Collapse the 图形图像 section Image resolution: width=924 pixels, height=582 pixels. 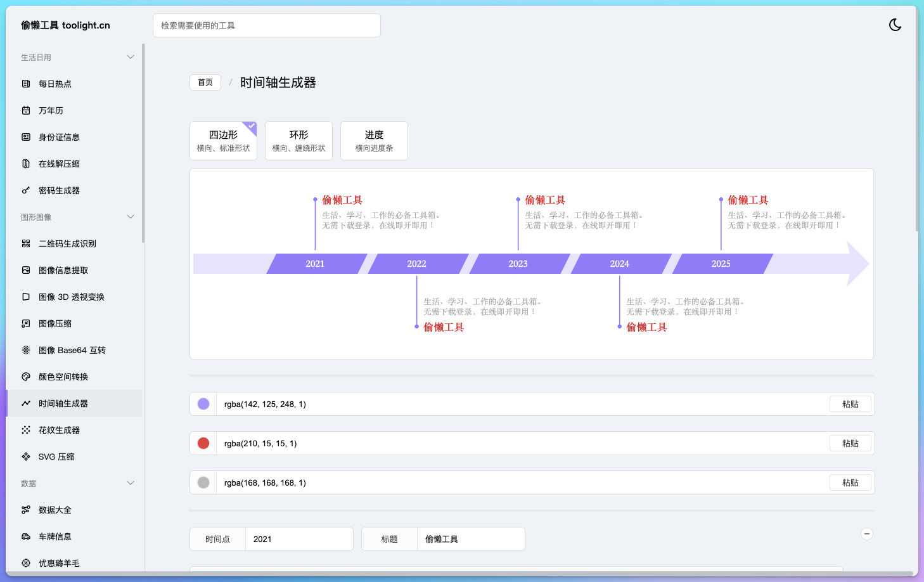[131, 217]
